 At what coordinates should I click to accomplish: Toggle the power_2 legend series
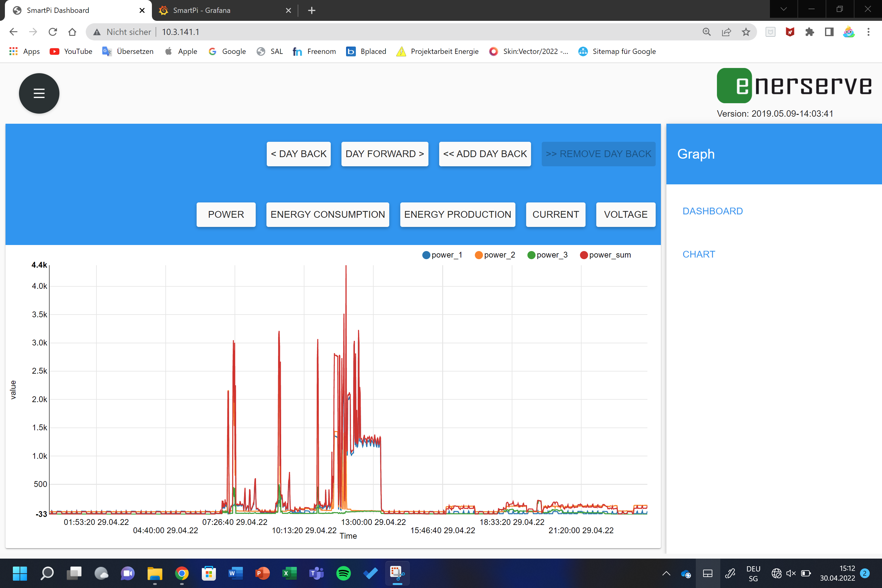click(x=495, y=255)
